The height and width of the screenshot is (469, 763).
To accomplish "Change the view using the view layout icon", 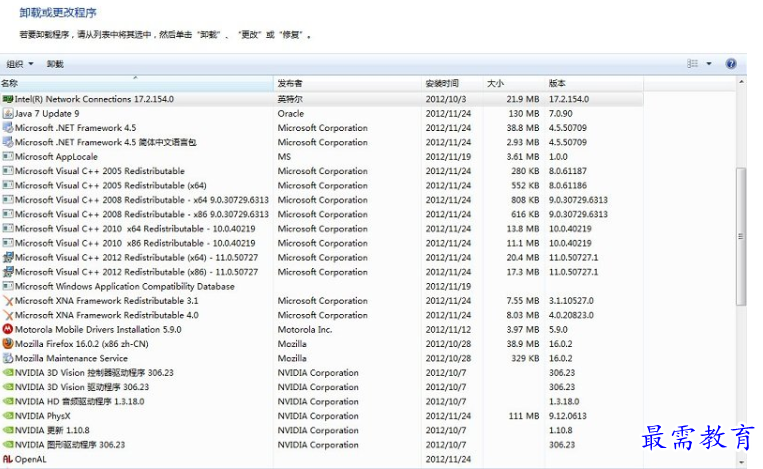I will pyautogui.click(x=692, y=64).
